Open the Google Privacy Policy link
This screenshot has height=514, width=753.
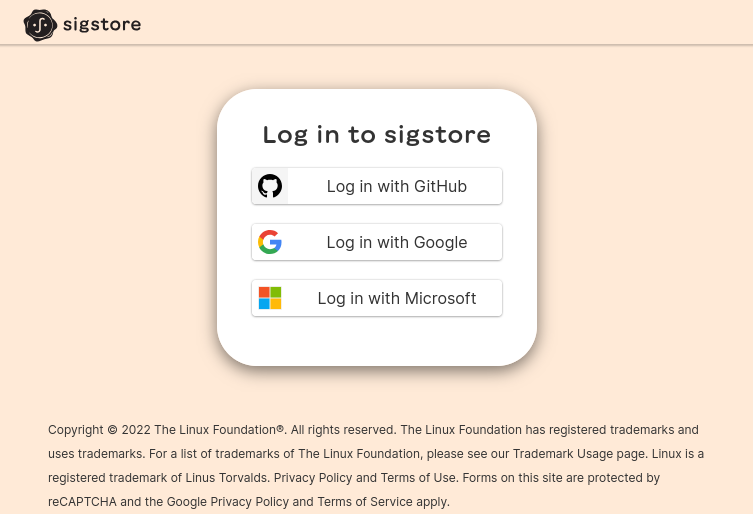[x=228, y=502]
